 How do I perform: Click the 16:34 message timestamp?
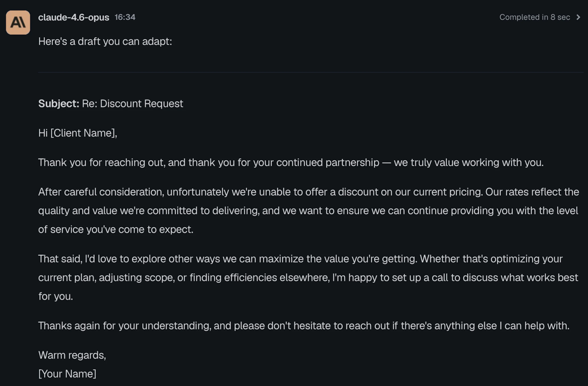pos(125,17)
